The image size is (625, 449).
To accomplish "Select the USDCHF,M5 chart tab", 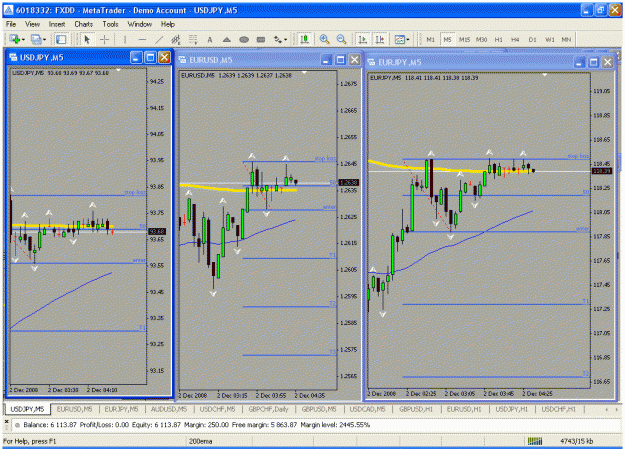I will tap(218, 409).
